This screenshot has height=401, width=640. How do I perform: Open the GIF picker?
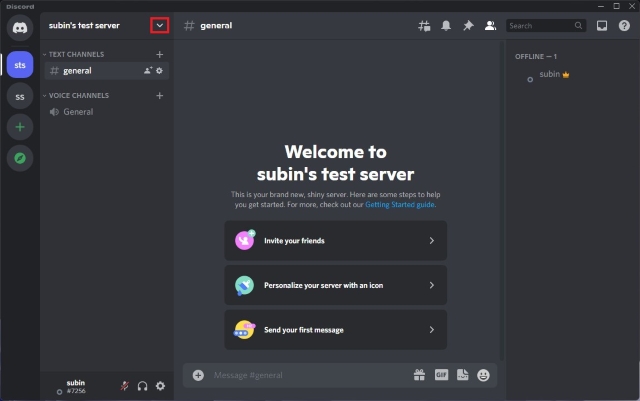pyautogui.click(x=441, y=375)
